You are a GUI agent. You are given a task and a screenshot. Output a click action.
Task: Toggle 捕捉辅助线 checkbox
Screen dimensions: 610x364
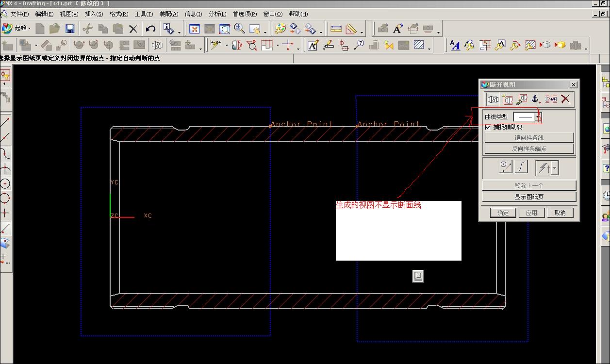coord(488,127)
